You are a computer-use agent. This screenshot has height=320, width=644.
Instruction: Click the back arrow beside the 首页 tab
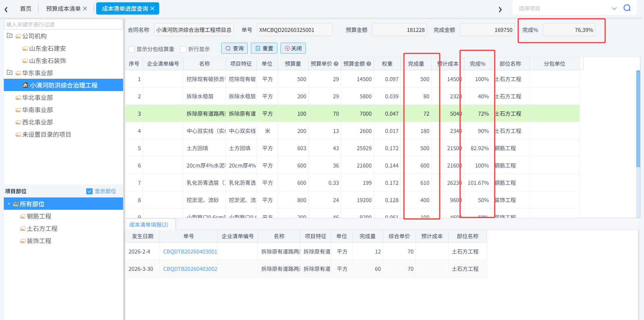coord(6,9)
